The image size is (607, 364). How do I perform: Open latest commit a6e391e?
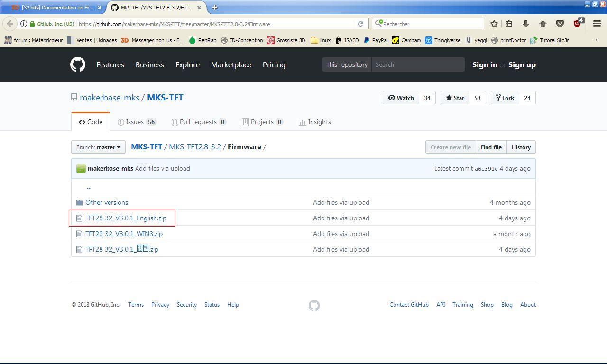[x=486, y=169]
